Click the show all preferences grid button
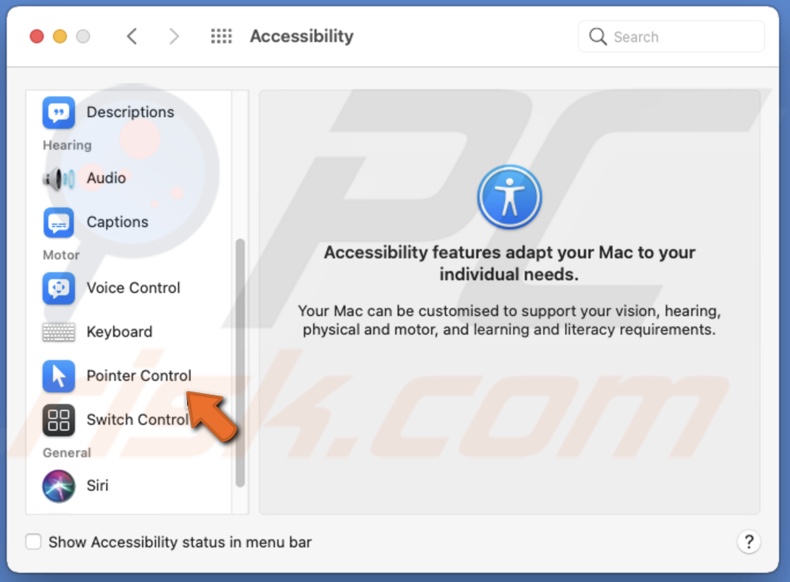The width and height of the screenshot is (790, 582). (x=221, y=36)
